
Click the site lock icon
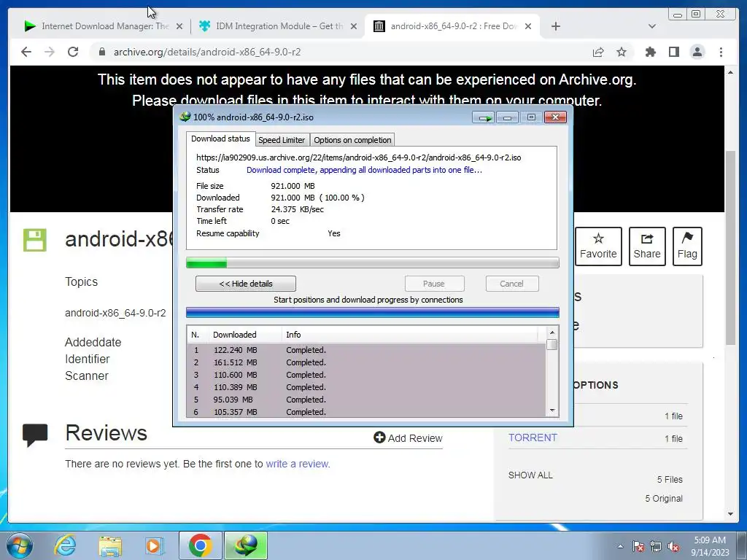pyautogui.click(x=101, y=52)
